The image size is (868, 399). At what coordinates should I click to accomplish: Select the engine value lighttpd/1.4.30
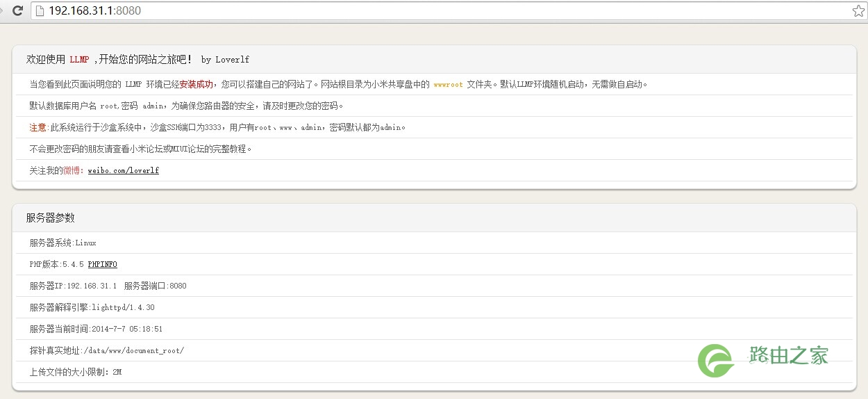click(123, 308)
